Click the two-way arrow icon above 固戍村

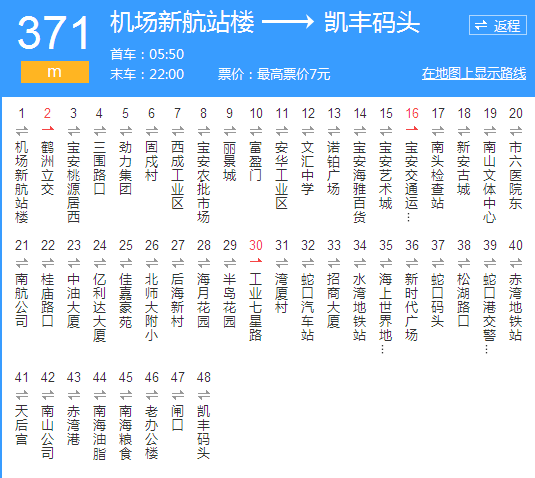tap(151, 131)
